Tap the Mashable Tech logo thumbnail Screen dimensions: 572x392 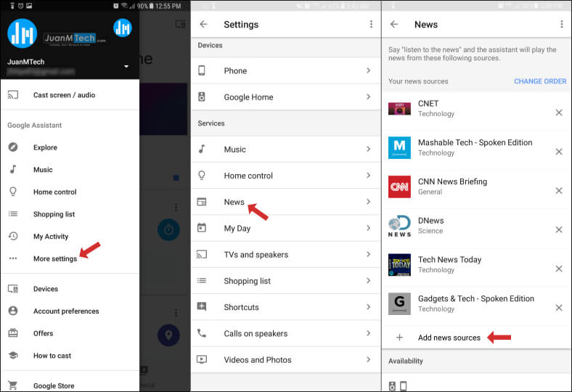tap(399, 147)
